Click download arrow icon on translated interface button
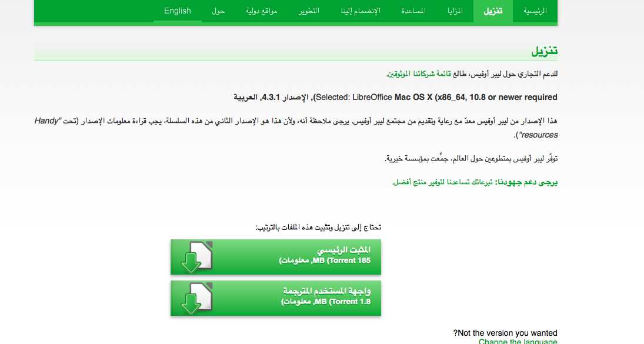 pos(197,299)
